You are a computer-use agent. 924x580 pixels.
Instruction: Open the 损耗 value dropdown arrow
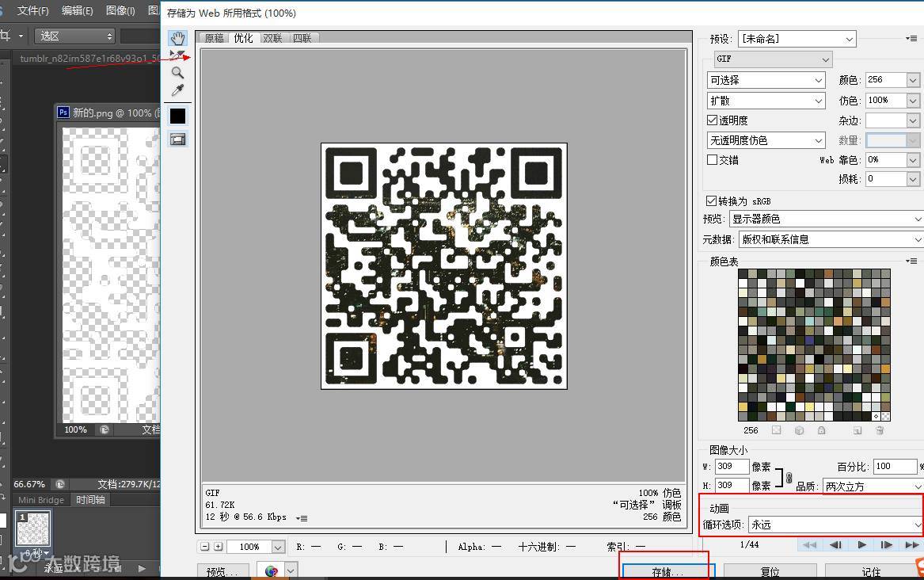click(x=913, y=178)
